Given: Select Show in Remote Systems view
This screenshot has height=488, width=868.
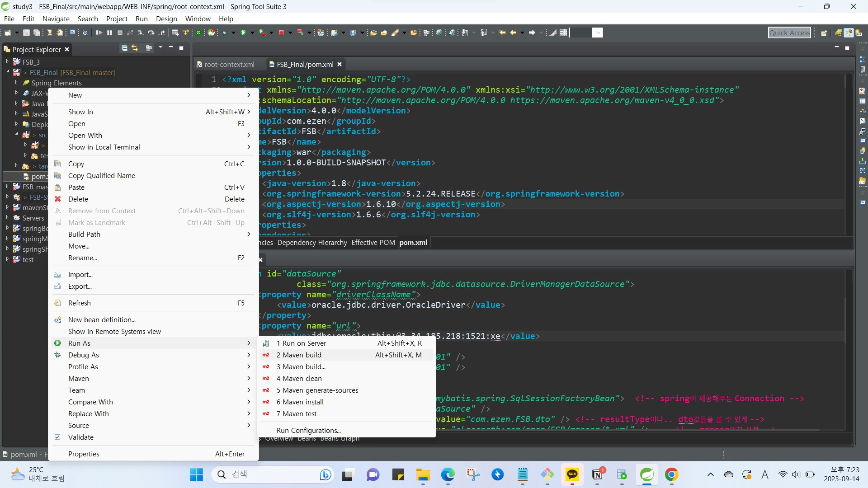Looking at the screenshot, I should coord(153,331).
